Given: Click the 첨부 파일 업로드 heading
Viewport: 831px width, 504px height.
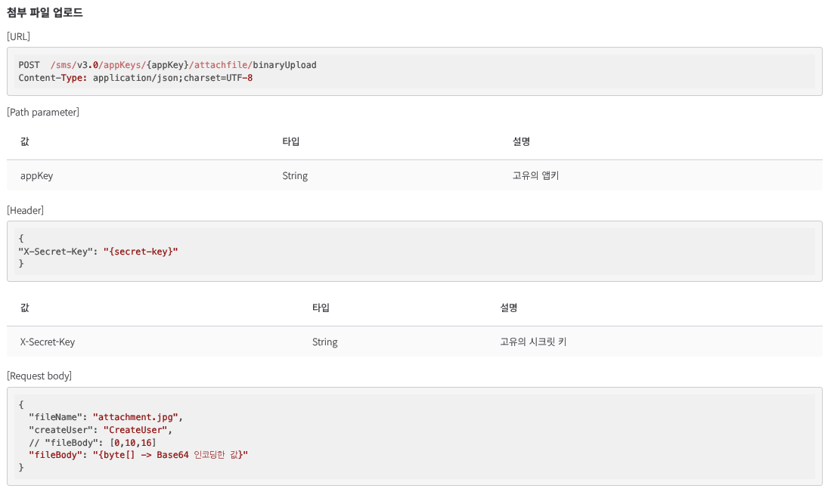Looking at the screenshot, I should pos(45,13).
